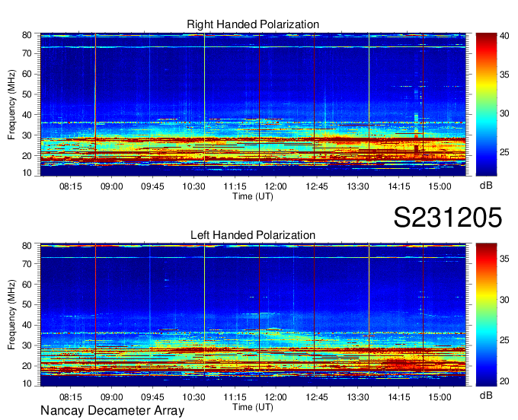Click the "10" frequency tick of Left Handed plot

[27, 383]
